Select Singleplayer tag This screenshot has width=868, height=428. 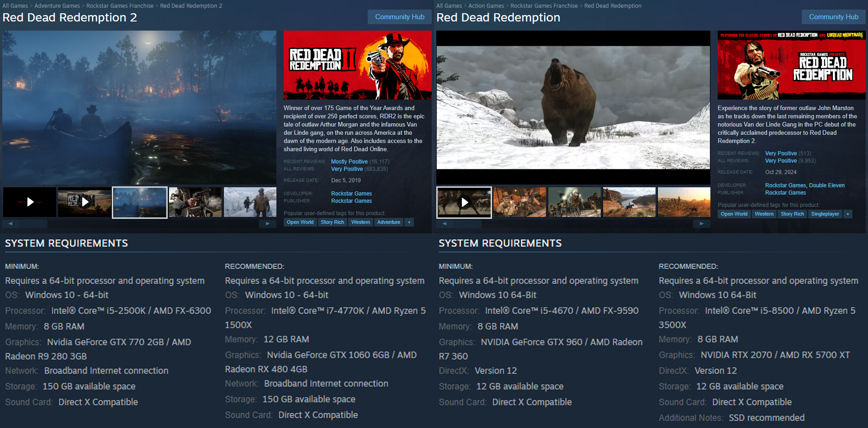click(825, 214)
